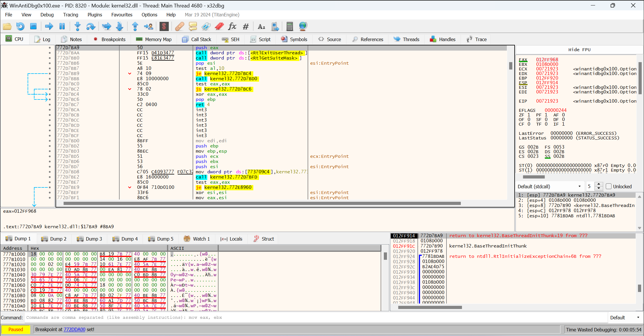The width and height of the screenshot is (644, 336).
Task: Toggle the Unlocked checkbox
Action: 608,186
